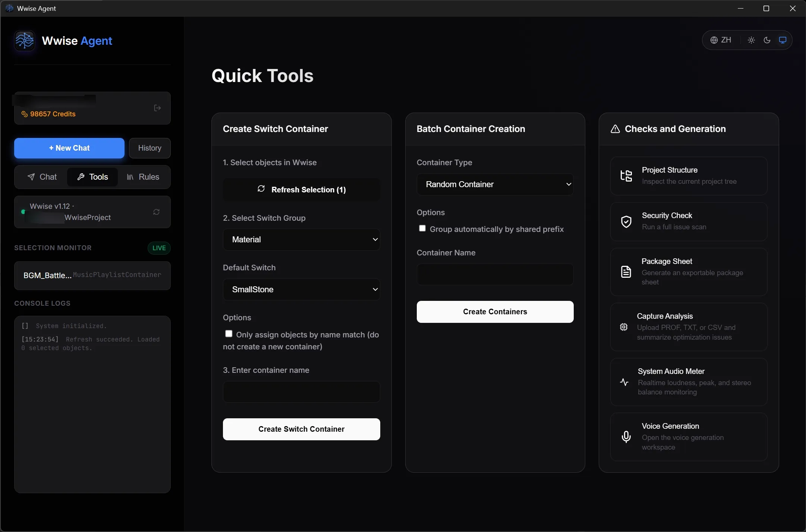Click the refresh arrows icon in Refresh Selection
This screenshot has height=532, width=806.
coord(261,189)
